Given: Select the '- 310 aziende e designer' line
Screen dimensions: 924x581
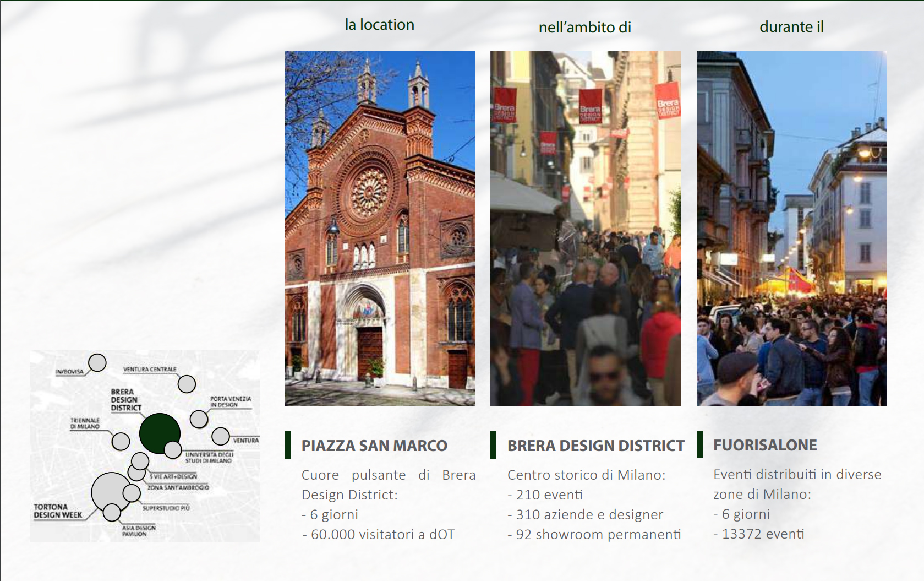Looking at the screenshot, I should (585, 514).
